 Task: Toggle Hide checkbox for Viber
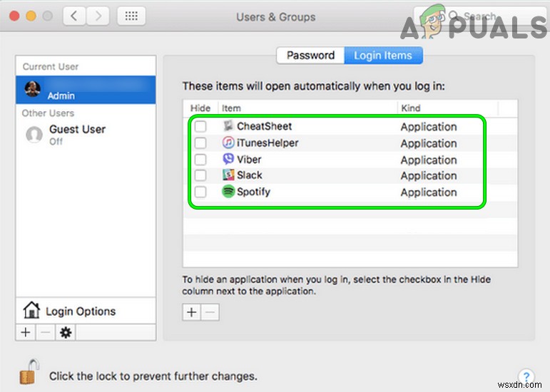(x=200, y=160)
